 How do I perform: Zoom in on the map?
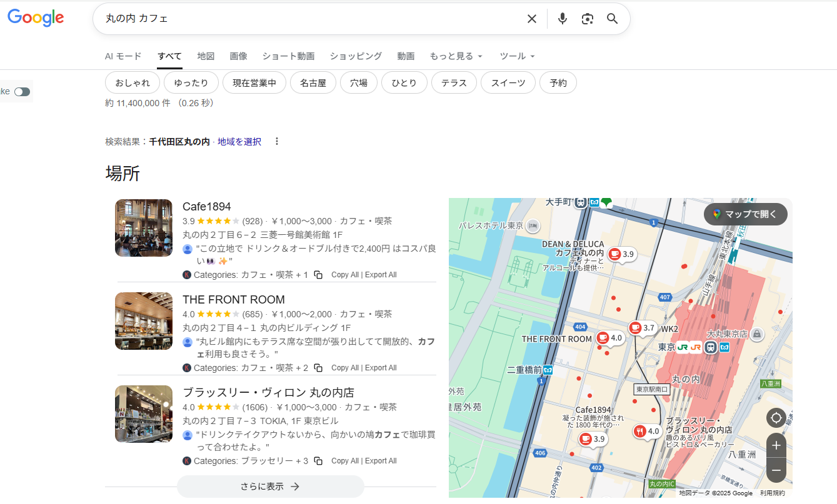(776, 445)
